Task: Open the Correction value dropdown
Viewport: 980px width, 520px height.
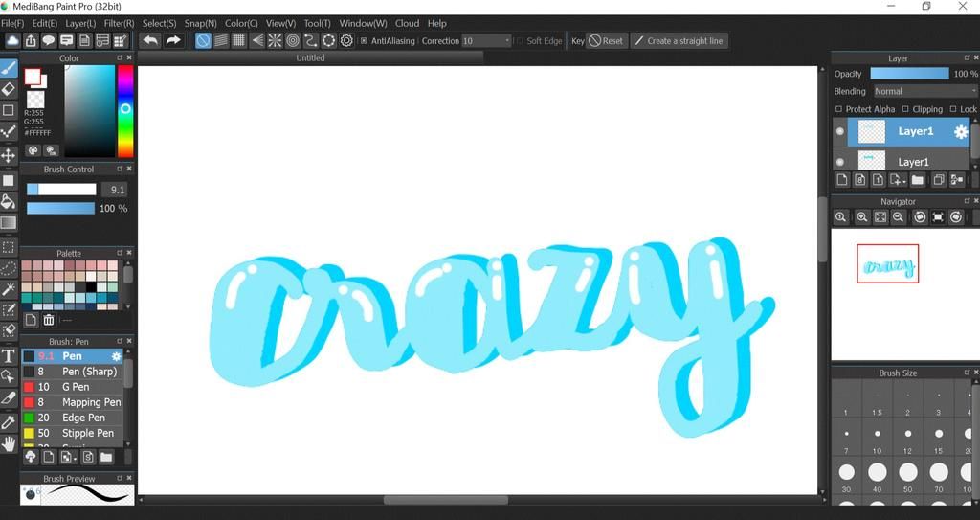Action: point(487,40)
